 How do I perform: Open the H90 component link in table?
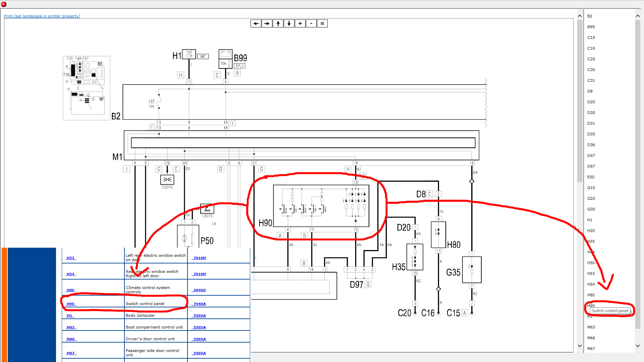click(70, 304)
